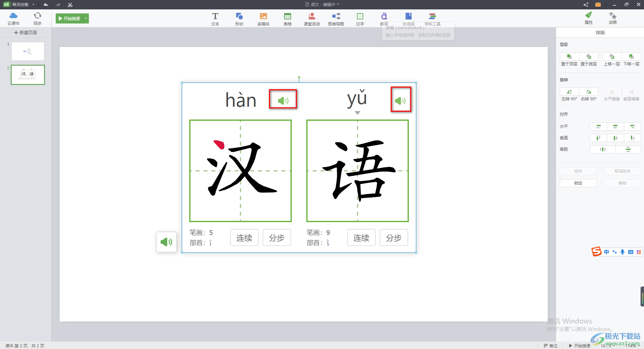Play the whole word audio button

click(x=166, y=242)
